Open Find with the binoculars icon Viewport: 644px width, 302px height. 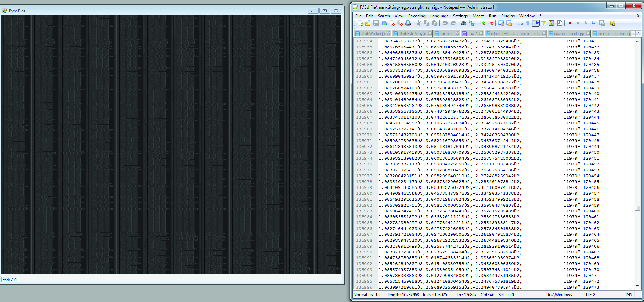pyautogui.click(x=464, y=23)
